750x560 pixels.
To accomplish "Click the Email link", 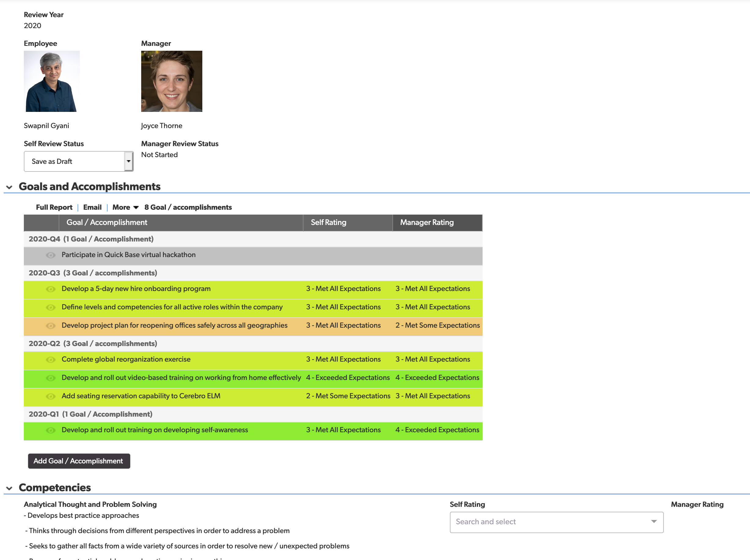I will 92,208.
